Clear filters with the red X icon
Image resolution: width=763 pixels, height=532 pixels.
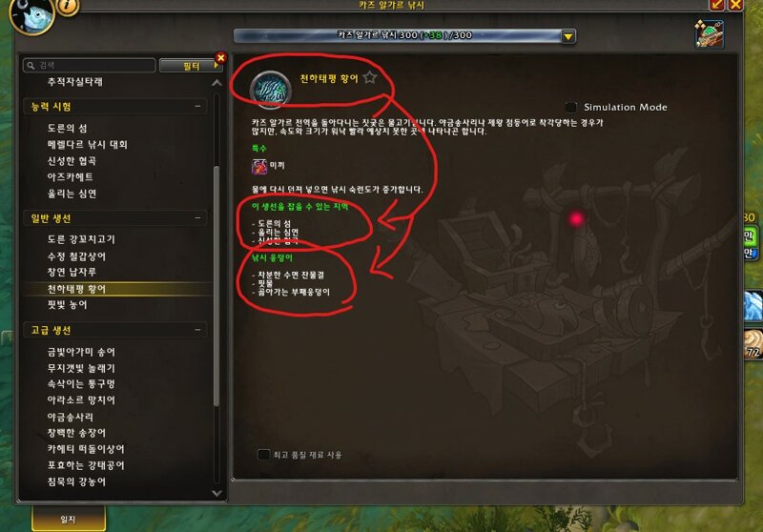coord(220,58)
